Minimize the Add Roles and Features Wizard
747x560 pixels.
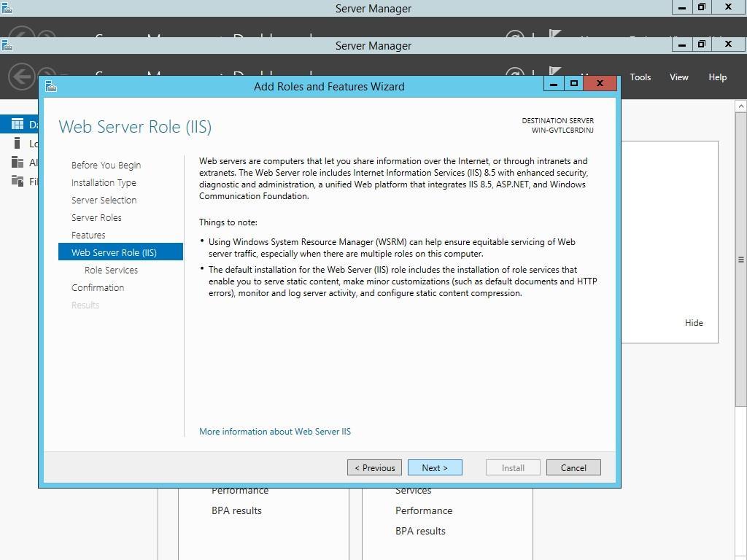tap(554, 83)
